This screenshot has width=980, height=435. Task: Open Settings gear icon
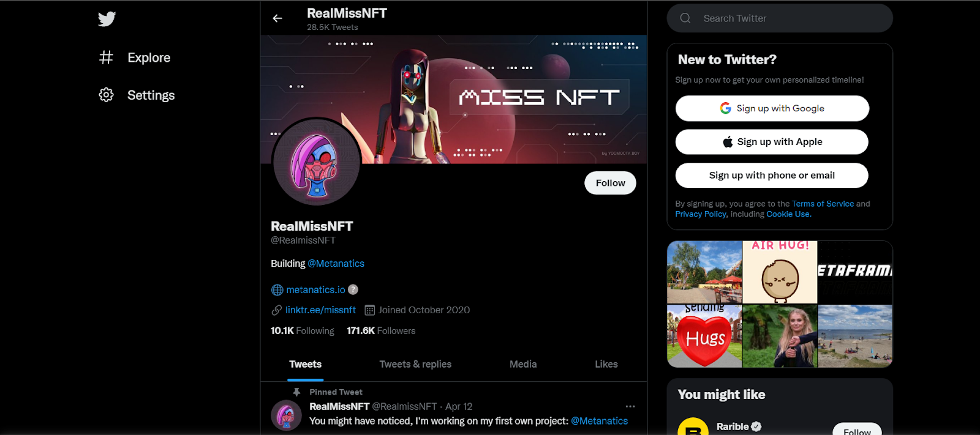point(106,95)
